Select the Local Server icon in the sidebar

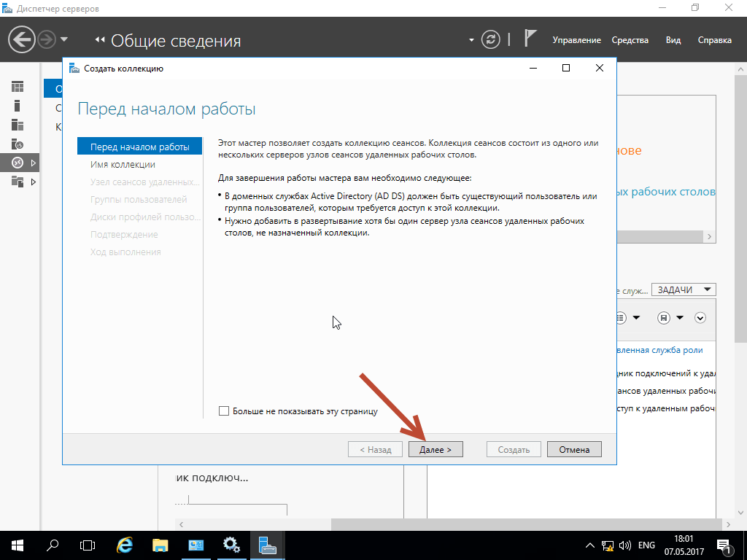click(18, 106)
